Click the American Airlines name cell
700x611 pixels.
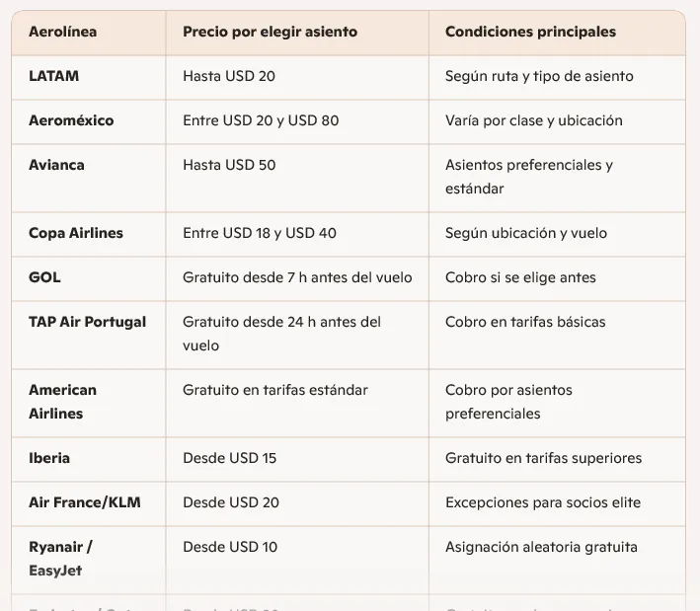62,402
